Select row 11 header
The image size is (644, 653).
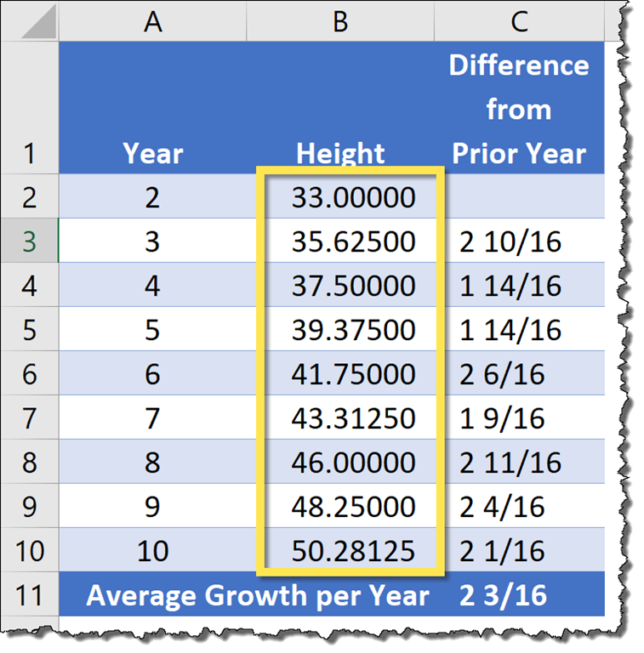(x=29, y=595)
